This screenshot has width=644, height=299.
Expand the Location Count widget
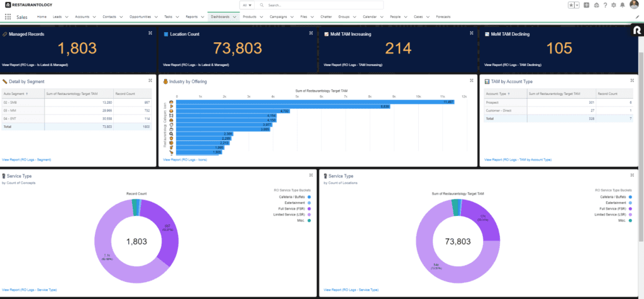coord(311,33)
